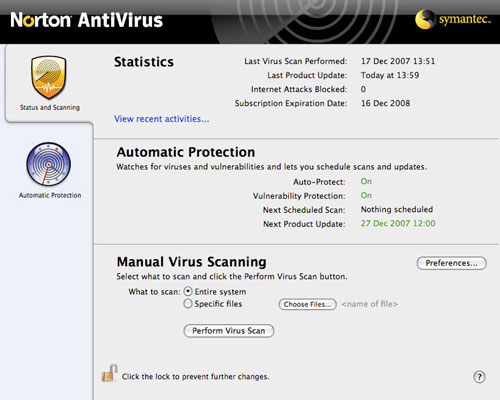Click the Vulnerability Protection On status

[x=366, y=195]
